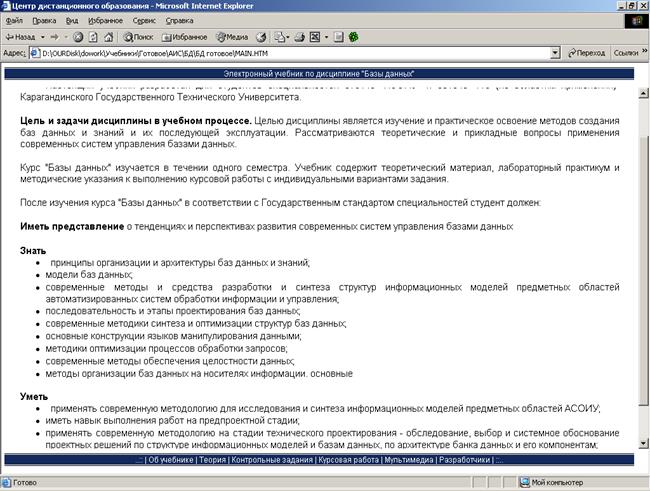Open the Вид menu
This screenshot has height=491, width=650.
click(x=71, y=20)
